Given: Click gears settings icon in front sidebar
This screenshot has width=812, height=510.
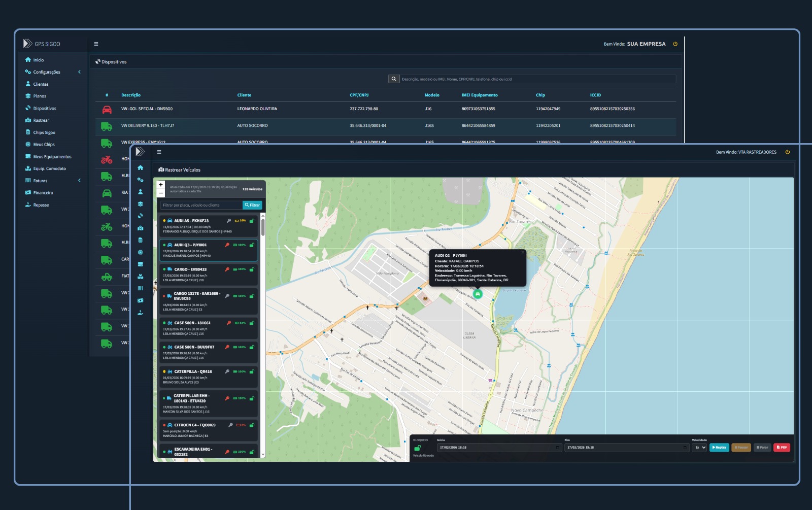Looking at the screenshot, I should pyautogui.click(x=141, y=180).
